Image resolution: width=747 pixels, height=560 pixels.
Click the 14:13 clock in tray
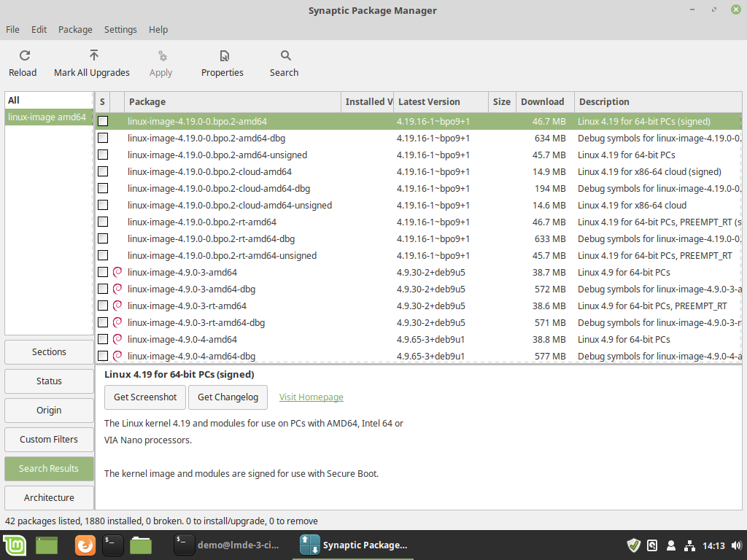coord(713,545)
